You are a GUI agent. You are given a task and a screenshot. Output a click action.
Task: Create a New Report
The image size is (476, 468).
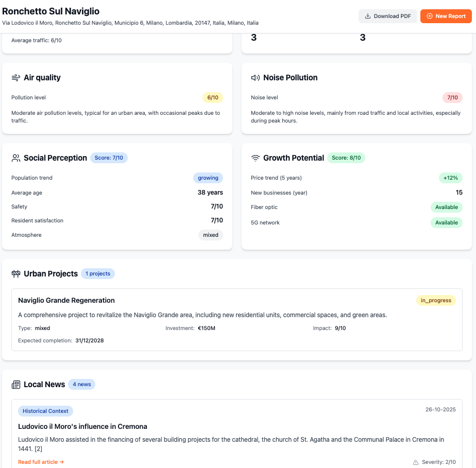pyautogui.click(x=446, y=16)
